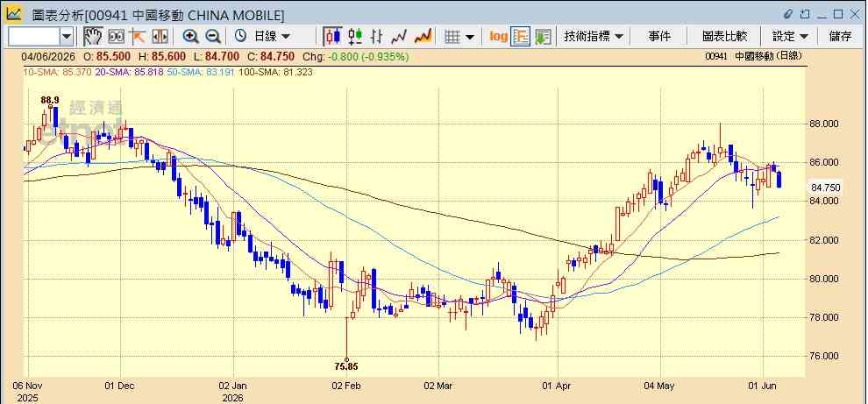
Task: Click the 02 Jan date axis label
Action: click(233, 386)
